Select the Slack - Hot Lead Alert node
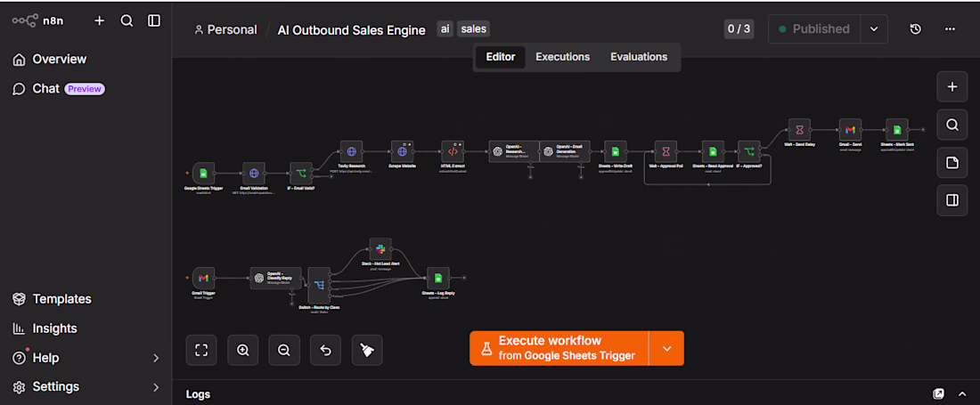Image resolution: width=980 pixels, height=405 pixels. (380, 248)
